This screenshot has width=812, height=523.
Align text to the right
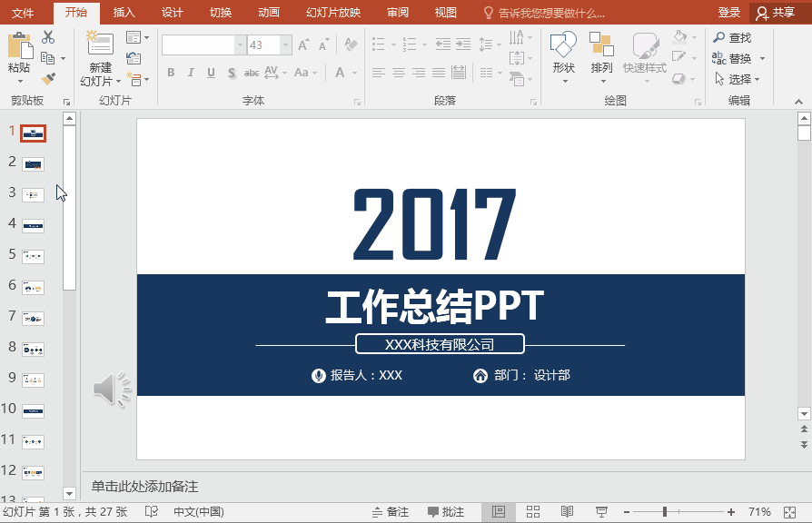coord(419,73)
